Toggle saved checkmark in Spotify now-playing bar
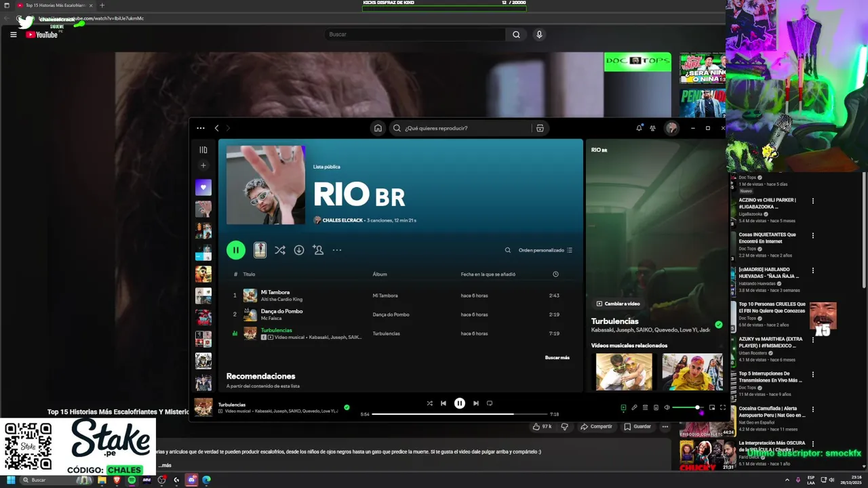The height and width of the screenshot is (488, 868). 347,407
